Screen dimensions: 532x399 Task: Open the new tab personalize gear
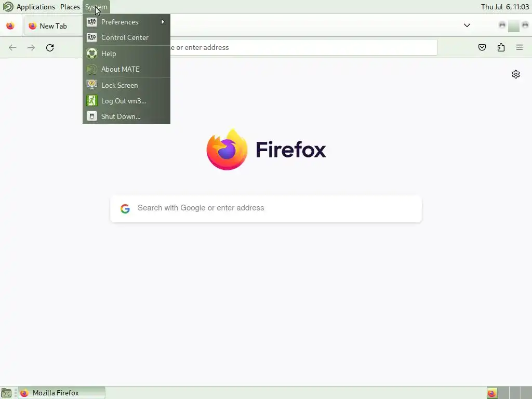point(516,74)
